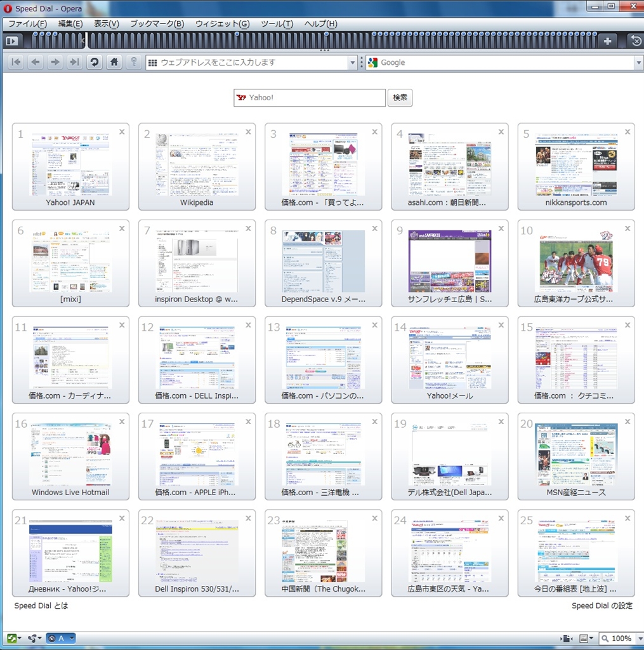This screenshot has height=650, width=644.
Task: Open the Opera Unite dropdown arrow
Action: click(x=39, y=639)
